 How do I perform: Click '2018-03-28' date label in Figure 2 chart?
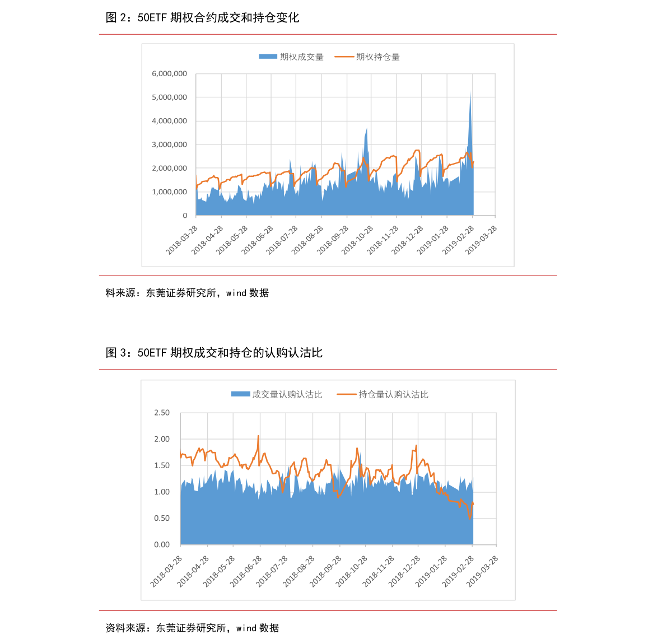pos(182,240)
